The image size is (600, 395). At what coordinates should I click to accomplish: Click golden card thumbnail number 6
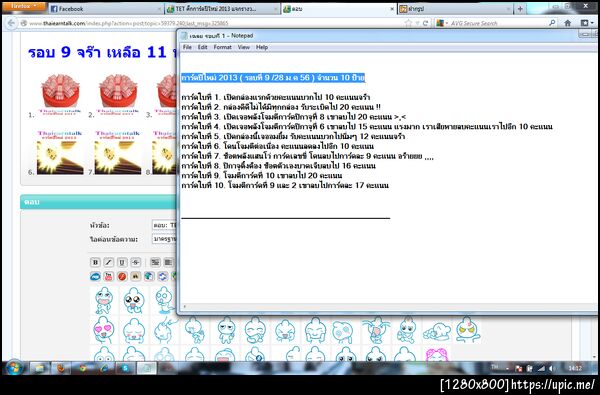[60, 152]
